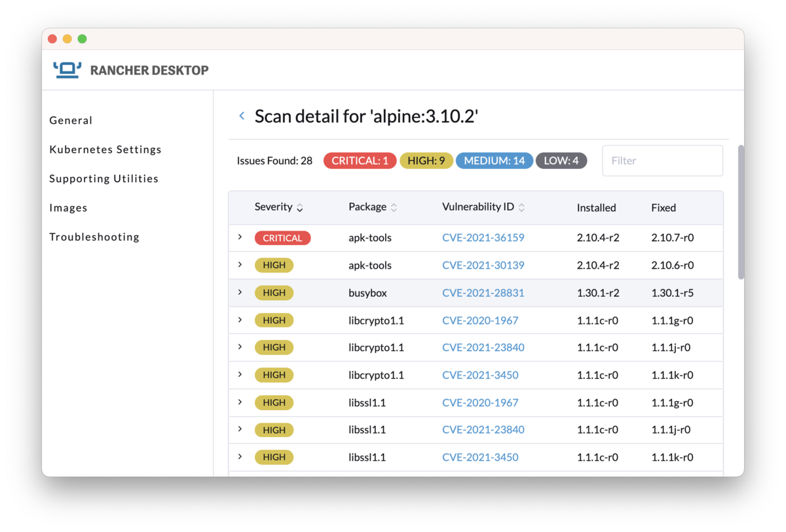Image resolution: width=786 pixels, height=532 pixels.
Task: Click the Installed column header
Action: point(596,208)
